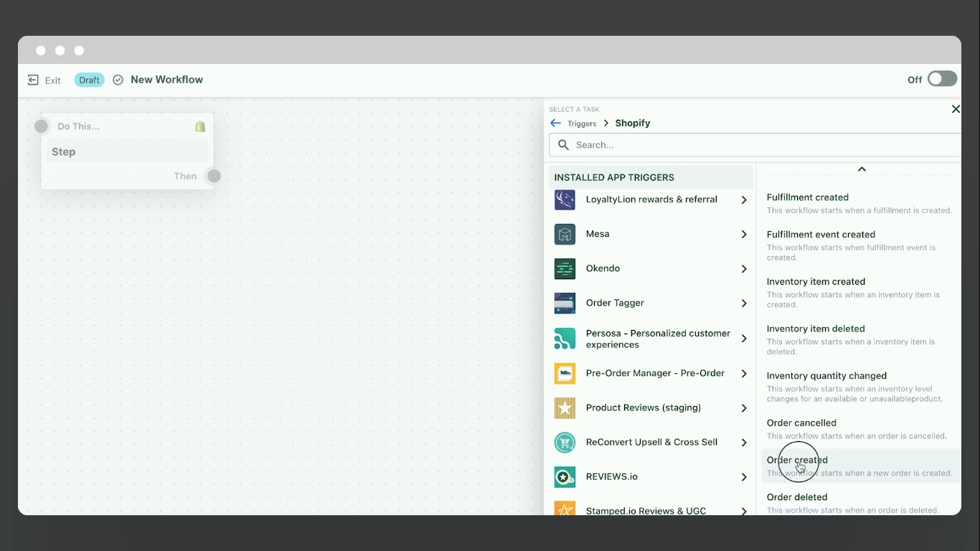Expand the Okendo chevron

coord(744,269)
